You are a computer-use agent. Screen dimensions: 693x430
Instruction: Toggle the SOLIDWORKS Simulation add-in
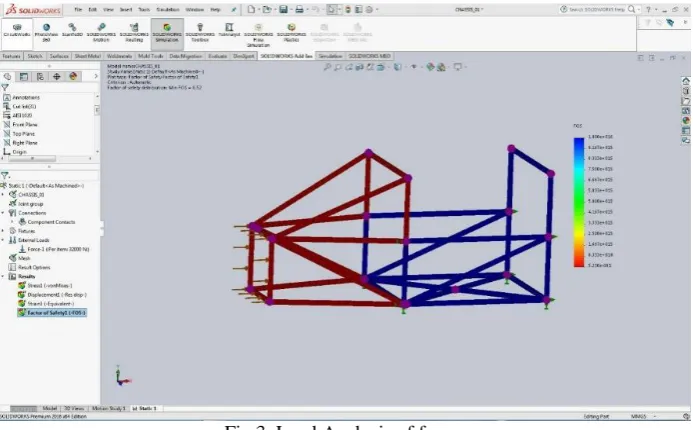[167, 33]
